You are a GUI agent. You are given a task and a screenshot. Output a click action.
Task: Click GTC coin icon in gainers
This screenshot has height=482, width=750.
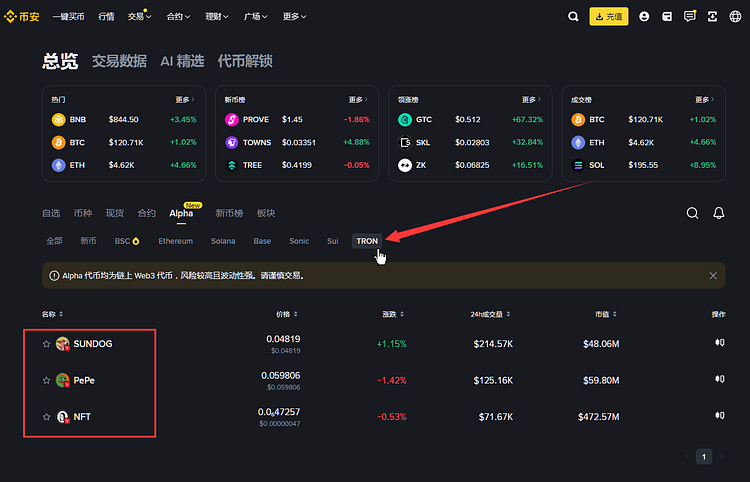[405, 120]
